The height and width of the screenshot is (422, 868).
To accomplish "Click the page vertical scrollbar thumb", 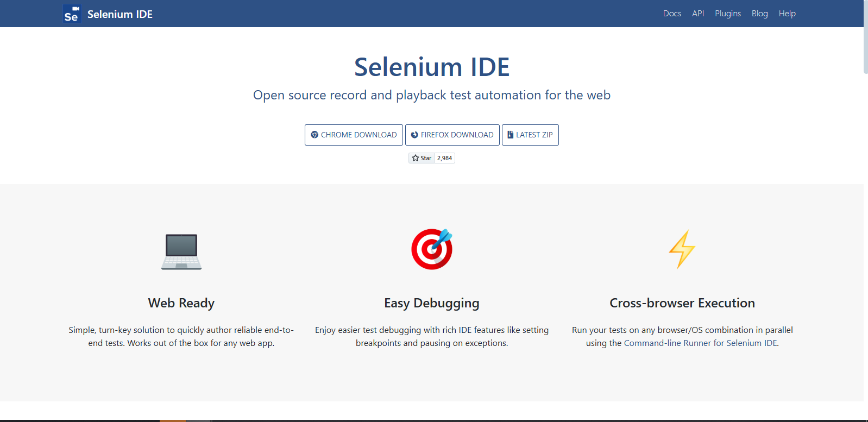I will click(x=866, y=37).
